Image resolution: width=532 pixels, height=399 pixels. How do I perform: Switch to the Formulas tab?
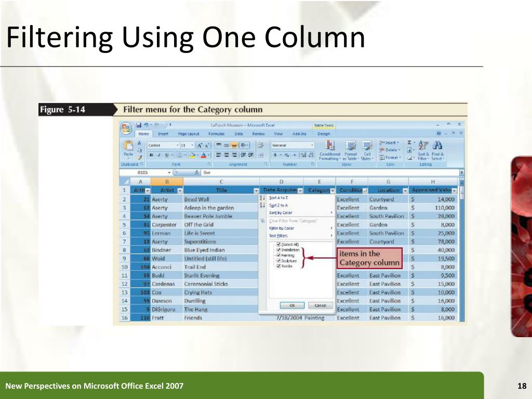tap(217, 134)
